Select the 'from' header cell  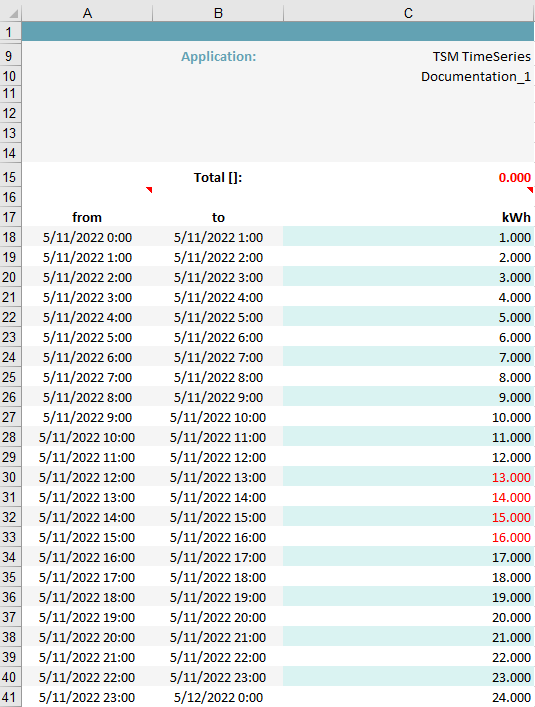pos(87,217)
